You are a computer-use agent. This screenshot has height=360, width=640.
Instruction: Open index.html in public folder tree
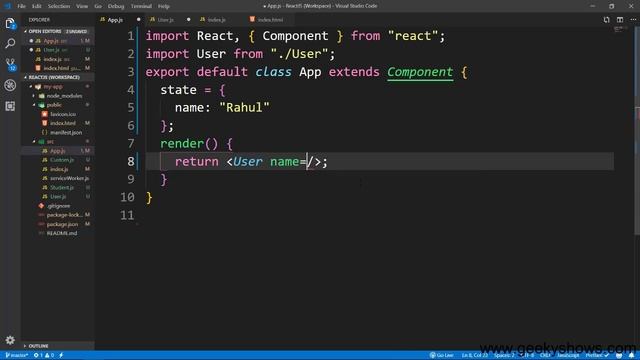point(58,123)
